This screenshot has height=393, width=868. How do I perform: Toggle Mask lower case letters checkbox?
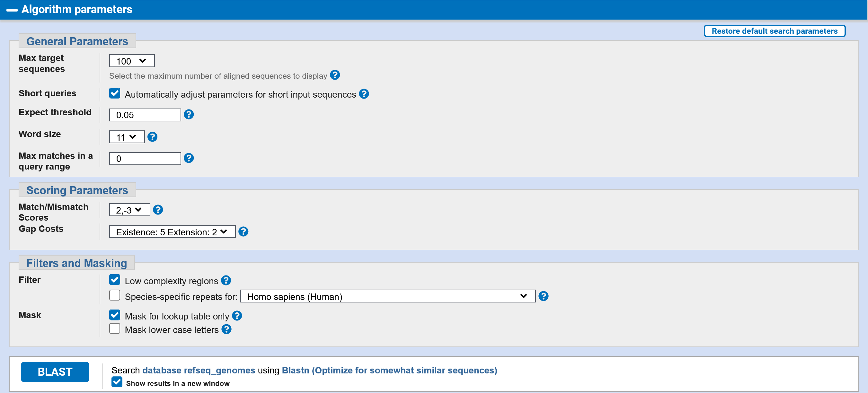(x=115, y=329)
